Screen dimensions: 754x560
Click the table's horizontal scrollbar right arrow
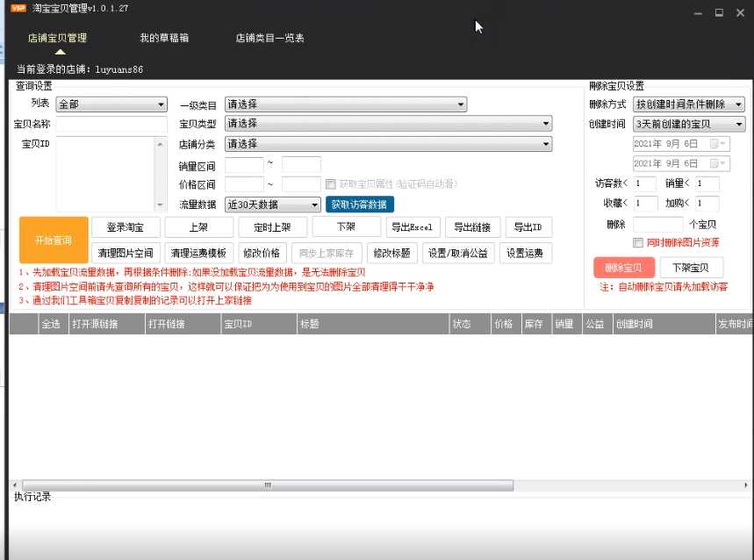pos(746,485)
